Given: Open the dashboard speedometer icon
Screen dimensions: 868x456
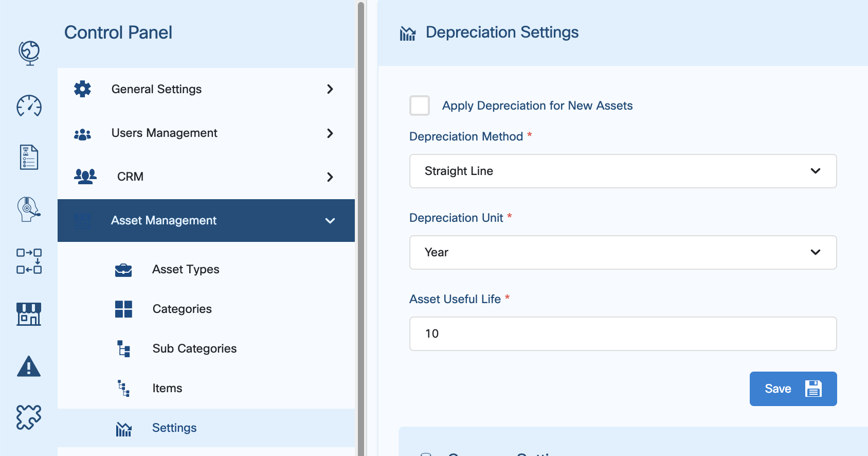Looking at the screenshot, I should point(29,106).
